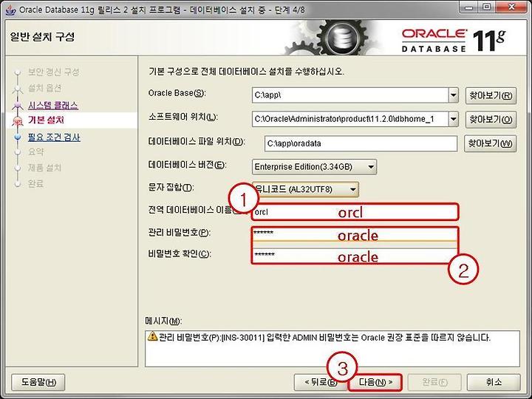
Task: Focus the software location dbhome_1 path field
Action: (350, 119)
